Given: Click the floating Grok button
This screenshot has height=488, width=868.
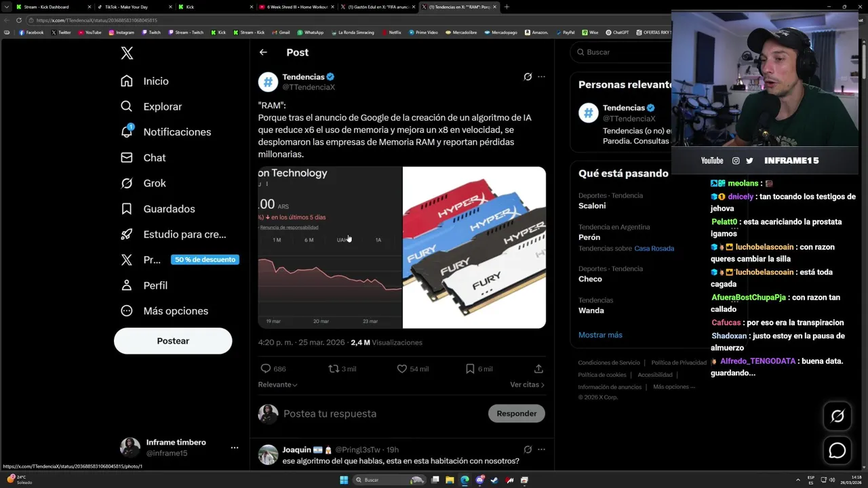Looking at the screenshot, I should click(x=837, y=416).
